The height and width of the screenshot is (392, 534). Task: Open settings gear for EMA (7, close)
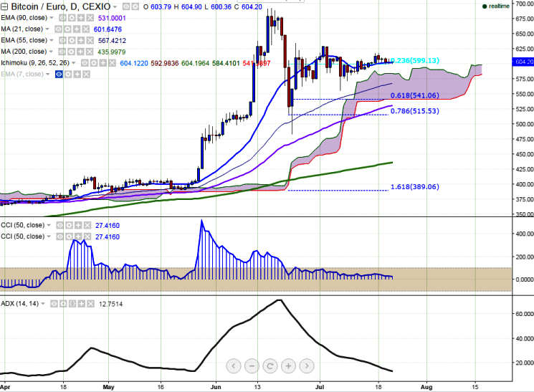68,75
